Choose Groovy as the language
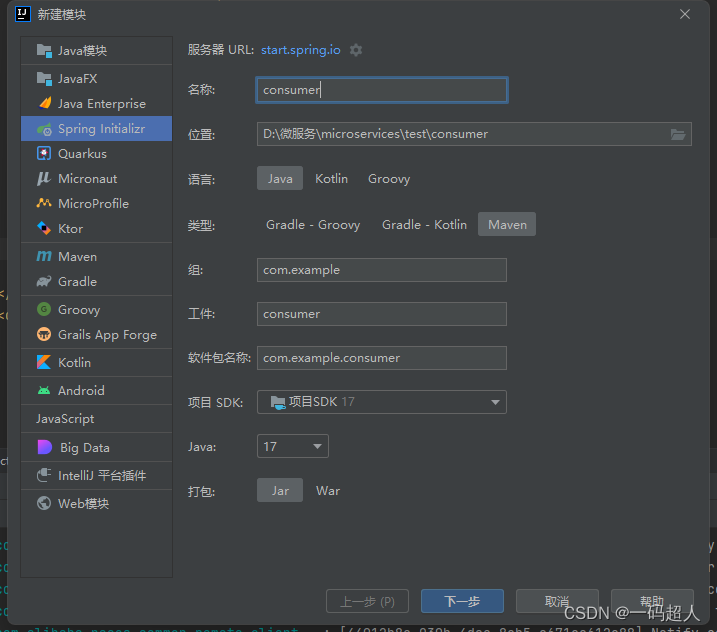This screenshot has width=717, height=632. 389,178
